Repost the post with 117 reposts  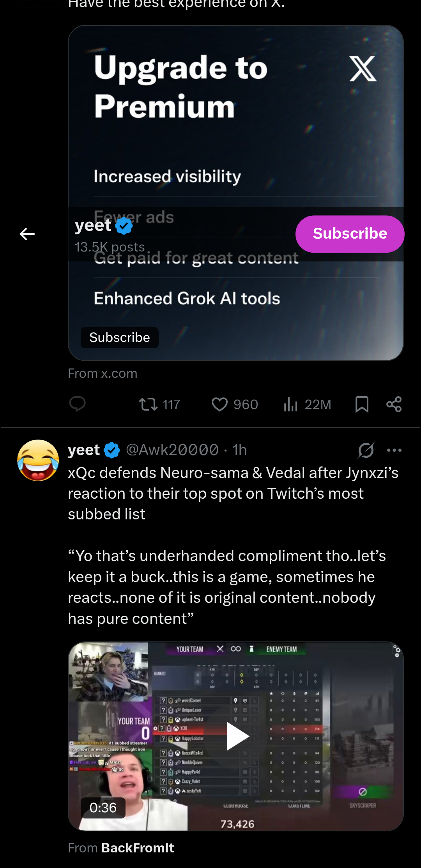[x=149, y=404]
